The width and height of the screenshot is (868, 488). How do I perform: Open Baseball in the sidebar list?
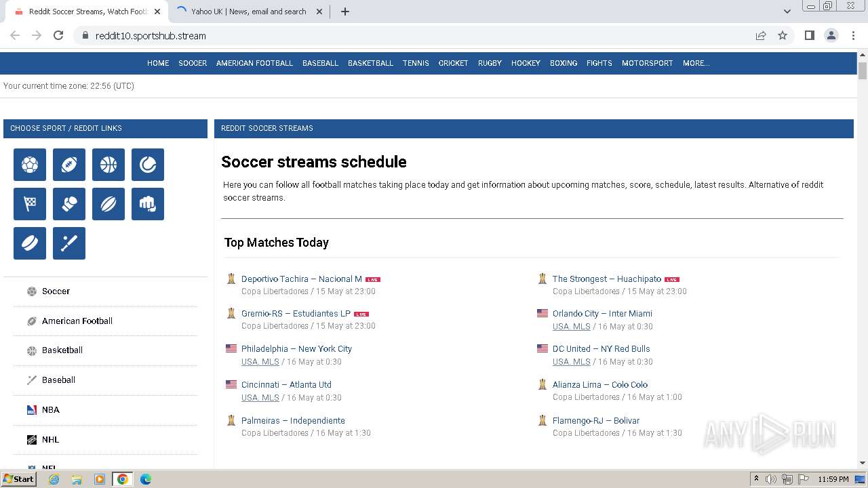click(x=58, y=380)
